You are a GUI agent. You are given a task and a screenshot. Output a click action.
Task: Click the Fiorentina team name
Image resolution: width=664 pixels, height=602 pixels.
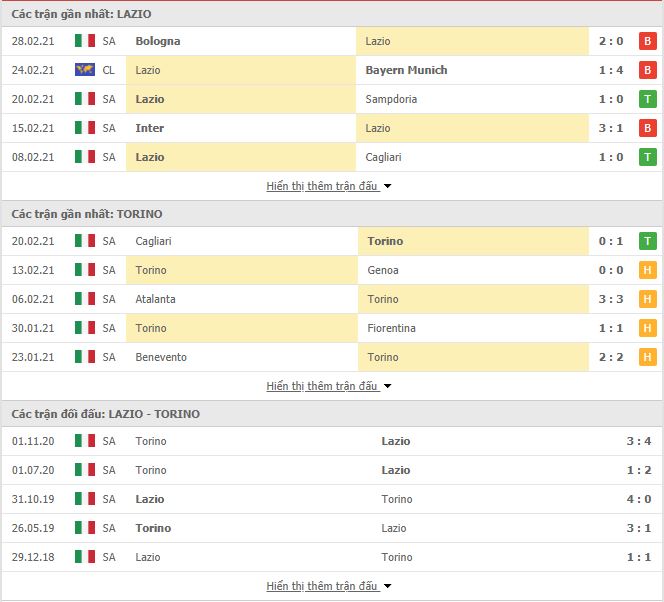click(391, 328)
